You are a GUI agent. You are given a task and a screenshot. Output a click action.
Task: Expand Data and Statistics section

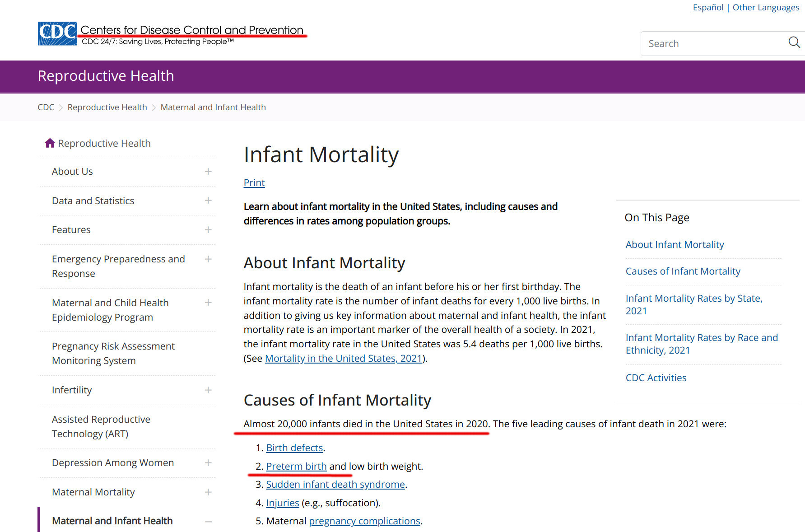(208, 201)
